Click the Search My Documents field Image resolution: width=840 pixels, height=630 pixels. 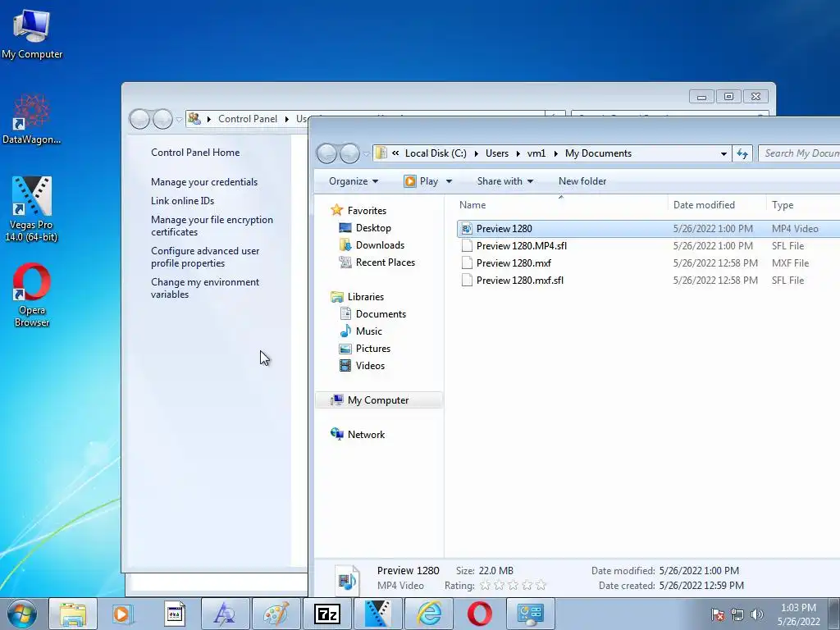[799, 153]
